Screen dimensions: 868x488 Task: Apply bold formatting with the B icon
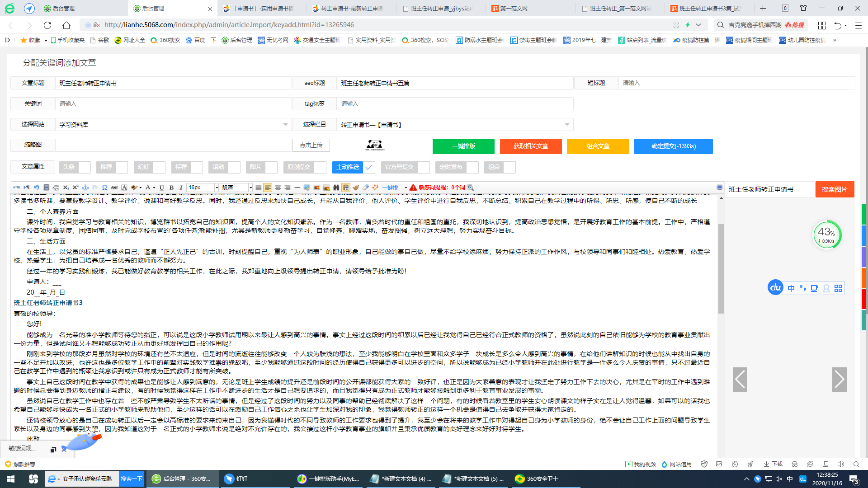tap(171, 187)
